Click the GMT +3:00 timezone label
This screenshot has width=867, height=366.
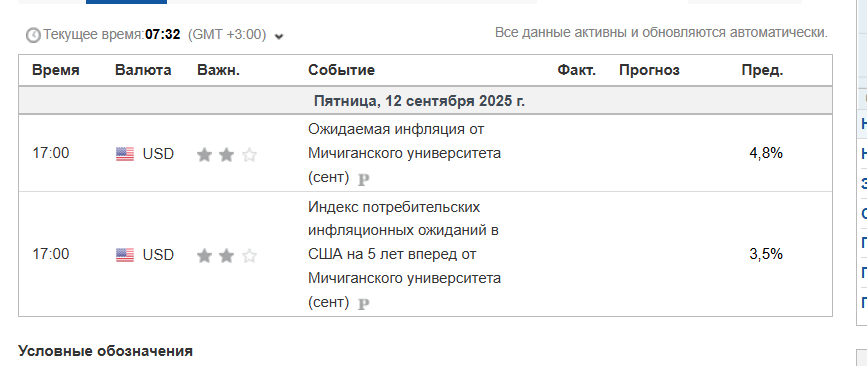tap(227, 35)
